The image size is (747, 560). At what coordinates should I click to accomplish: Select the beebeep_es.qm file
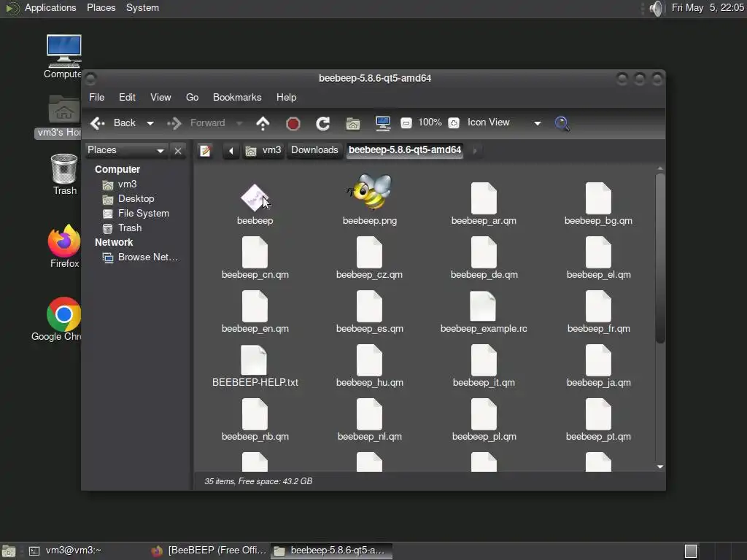[369, 311]
